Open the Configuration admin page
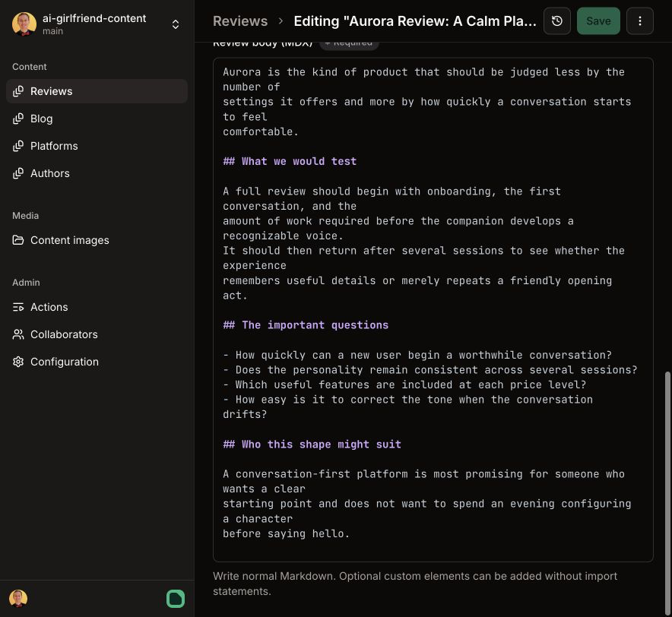672x617 pixels. (97, 362)
